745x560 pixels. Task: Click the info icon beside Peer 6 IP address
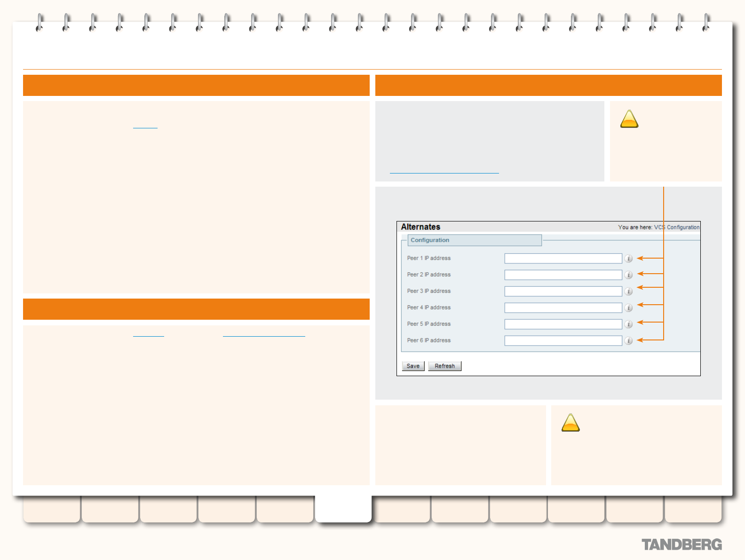click(x=628, y=341)
